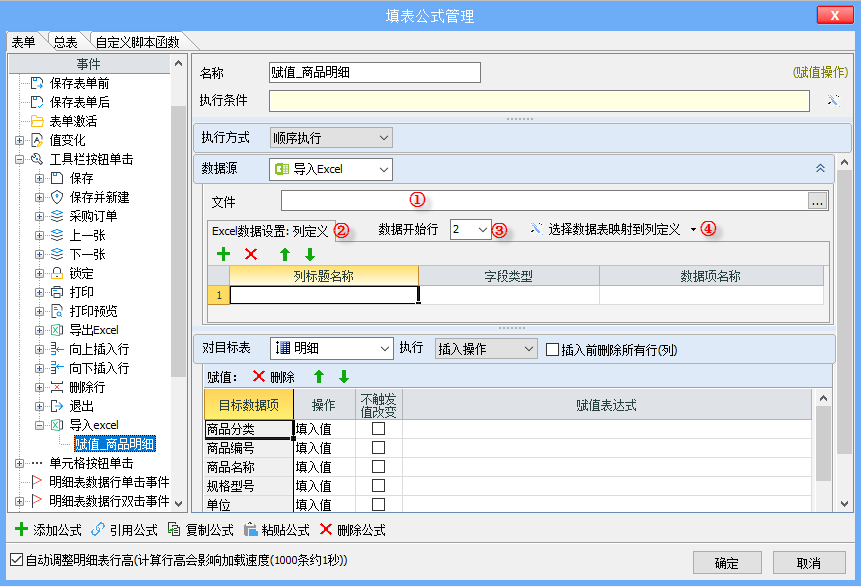Check 不触发值改变 for 单位 row
The height and width of the screenshot is (587, 861).
pos(378,505)
